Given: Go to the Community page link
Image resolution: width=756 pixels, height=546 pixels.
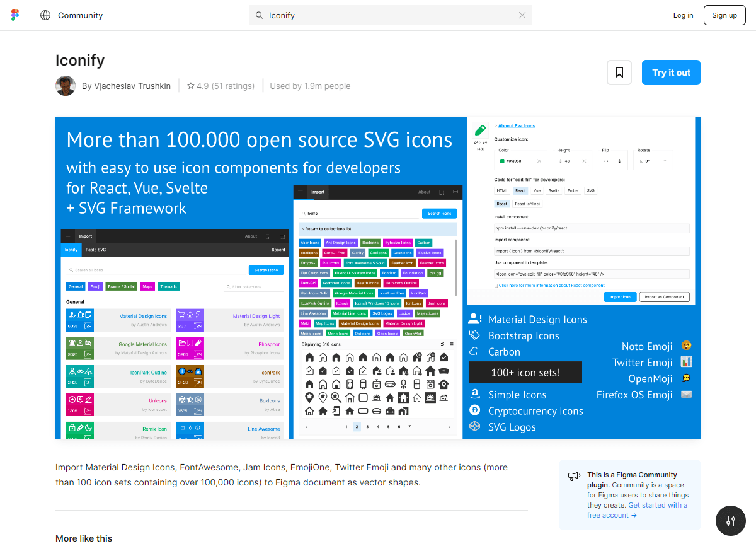Looking at the screenshot, I should pos(80,15).
